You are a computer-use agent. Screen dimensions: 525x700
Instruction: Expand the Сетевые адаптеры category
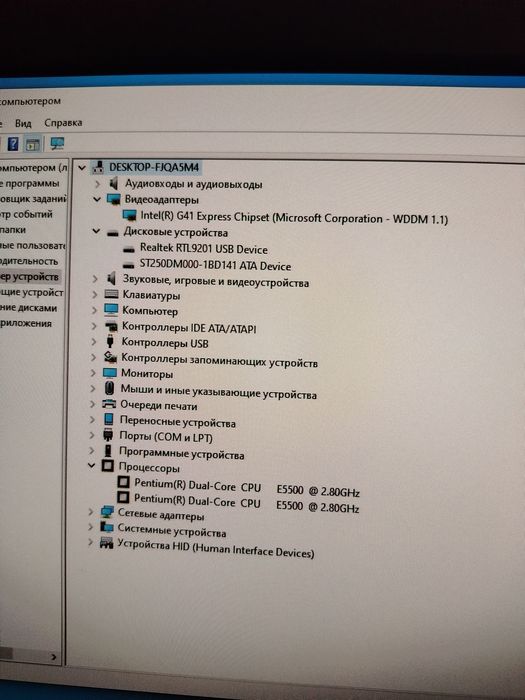pyautogui.click(x=90, y=512)
